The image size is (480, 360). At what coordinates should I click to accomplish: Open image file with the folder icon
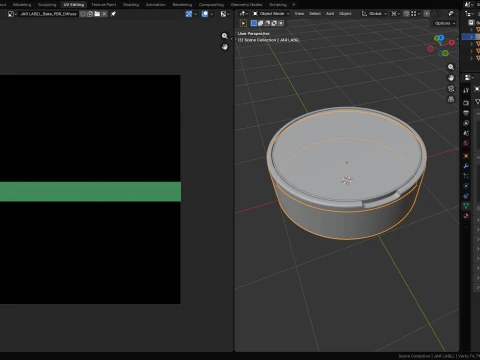[x=97, y=14]
